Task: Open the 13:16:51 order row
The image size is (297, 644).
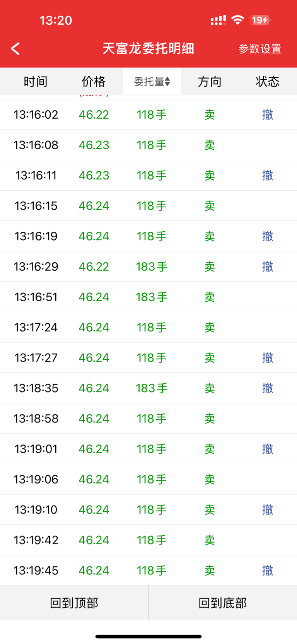Action: point(148,297)
